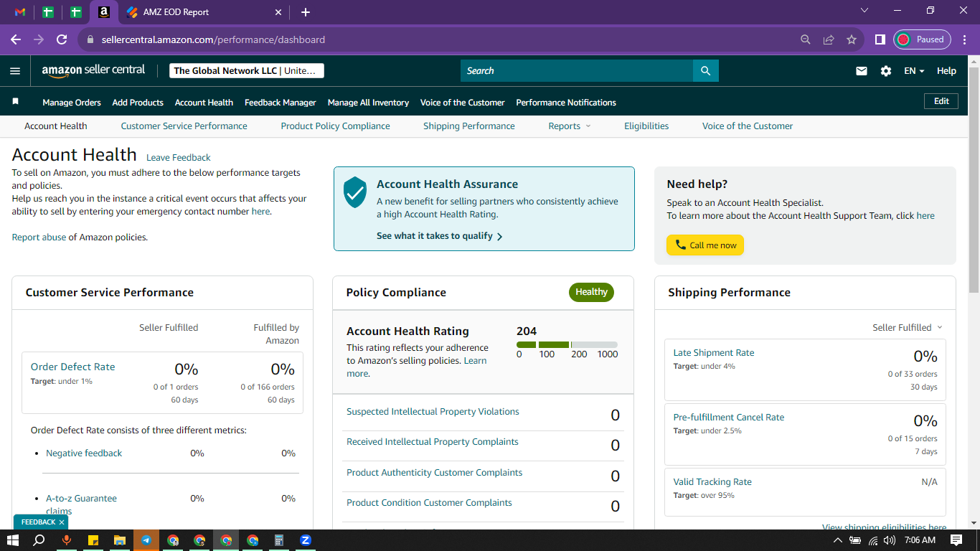The width and height of the screenshot is (980, 551).
Task: Reload the Seller Central page
Action: click(62, 39)
